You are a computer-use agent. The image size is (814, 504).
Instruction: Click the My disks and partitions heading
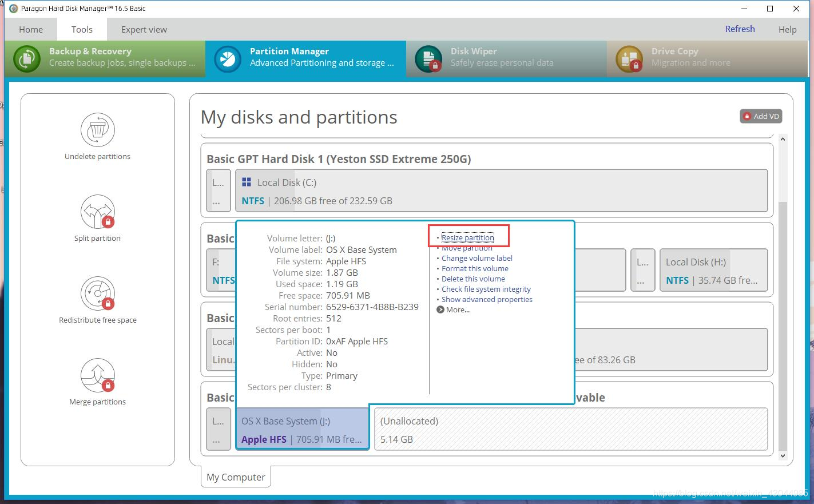pos(299,117)
